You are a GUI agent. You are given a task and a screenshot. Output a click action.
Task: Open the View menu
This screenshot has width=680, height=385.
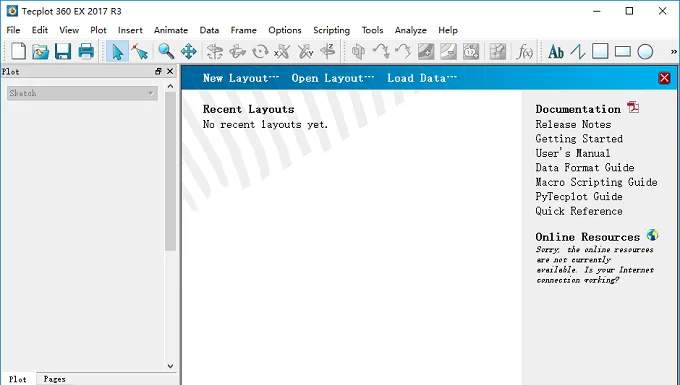(69, 30)
